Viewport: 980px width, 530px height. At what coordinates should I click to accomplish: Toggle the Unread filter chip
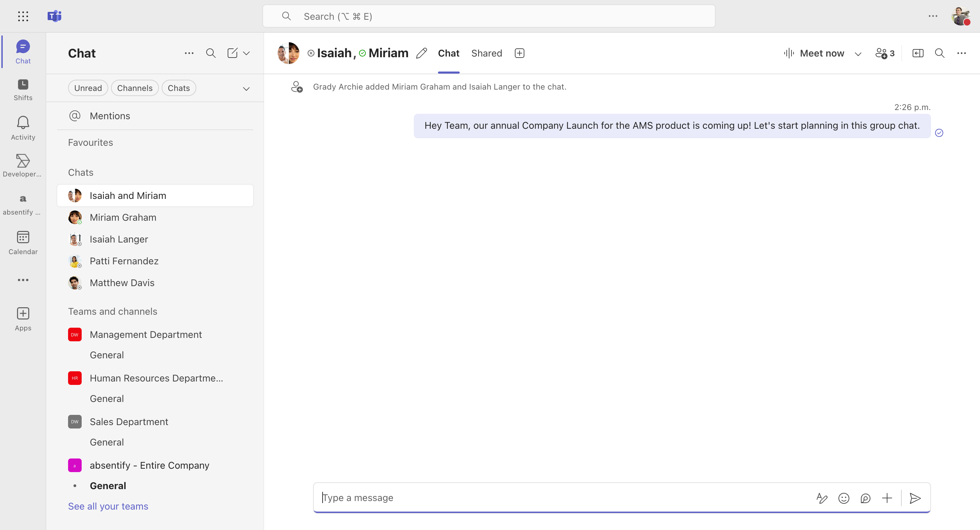88,88
